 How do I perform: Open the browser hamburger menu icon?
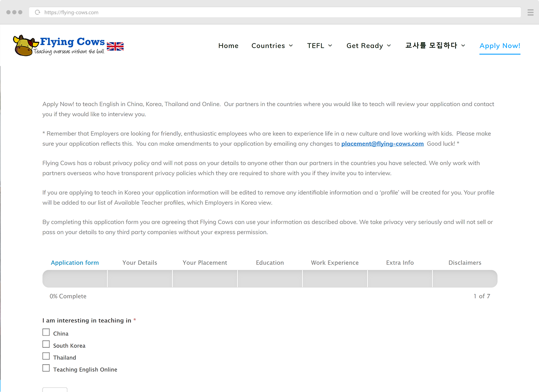click(530, 13)
